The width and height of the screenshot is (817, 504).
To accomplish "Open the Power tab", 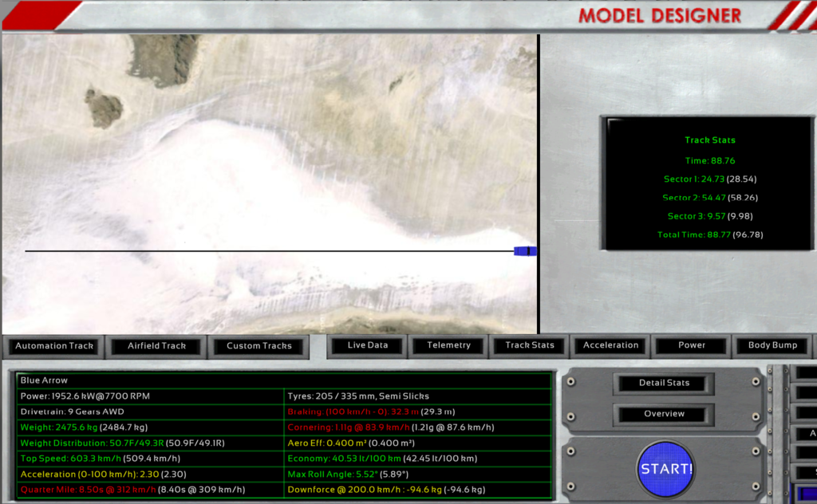I will pos(692,345).
